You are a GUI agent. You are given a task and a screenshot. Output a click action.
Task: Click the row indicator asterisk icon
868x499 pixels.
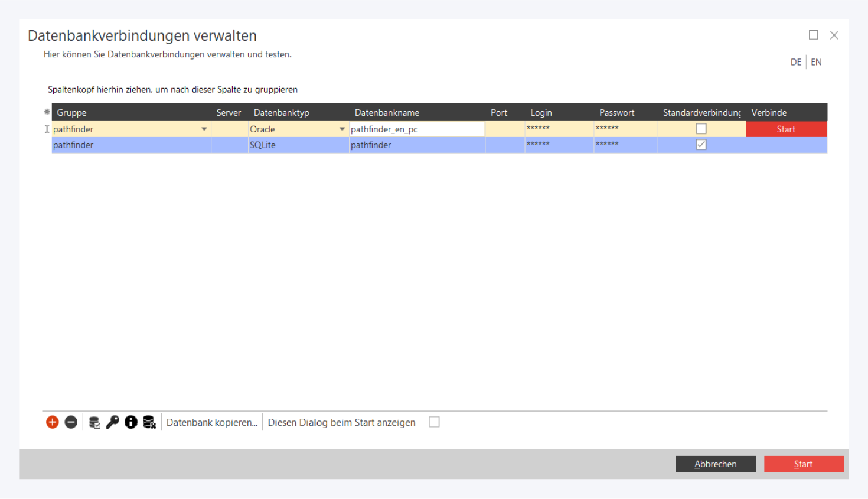(46, 112)
